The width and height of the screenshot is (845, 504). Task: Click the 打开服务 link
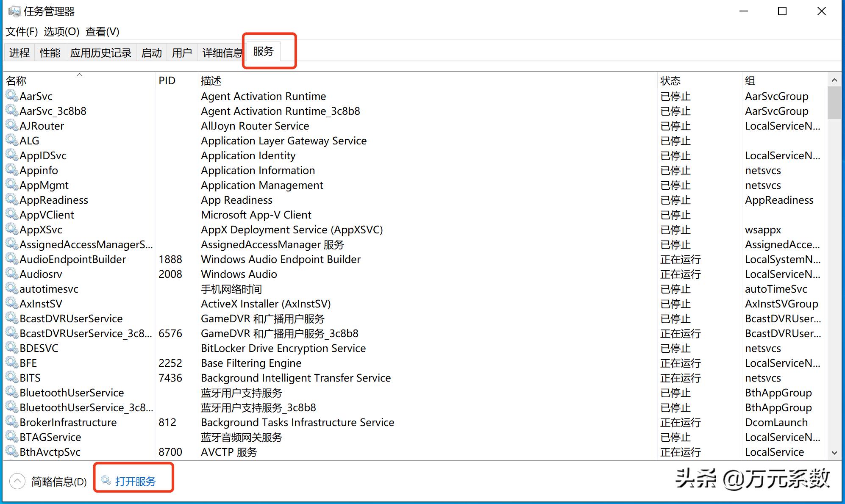[x=135, y=481]
